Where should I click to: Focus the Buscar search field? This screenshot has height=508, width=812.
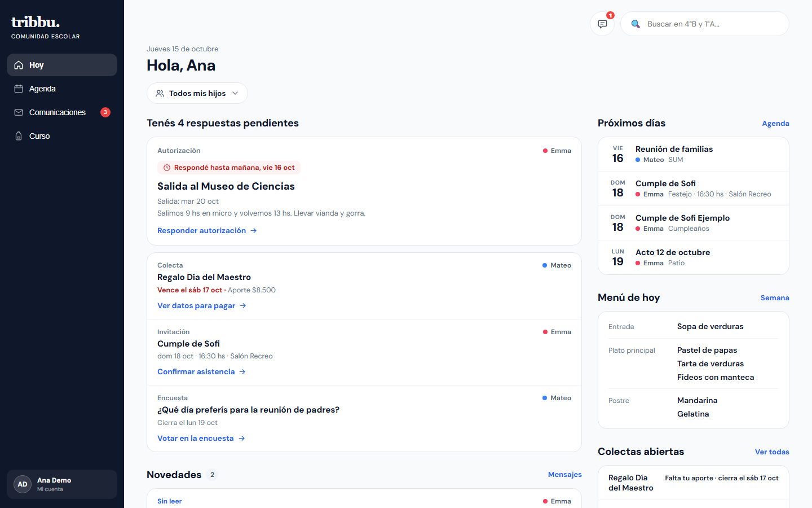click(x=705, y=24)
